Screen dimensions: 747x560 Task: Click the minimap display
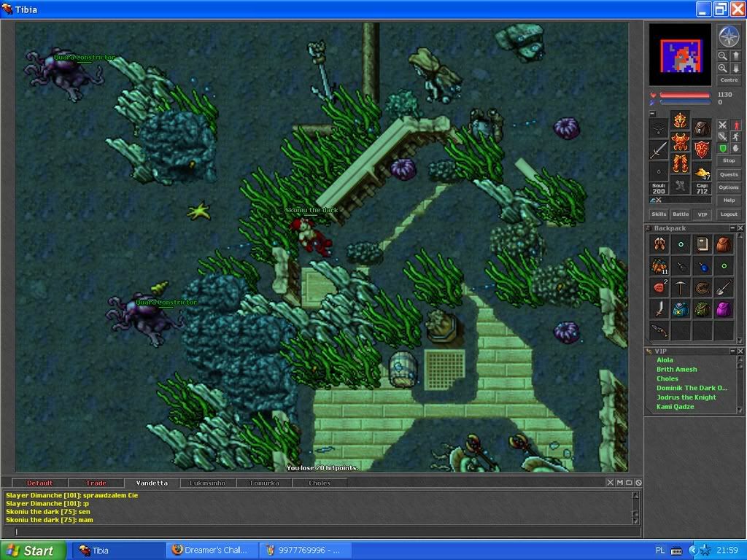(681, 54)
